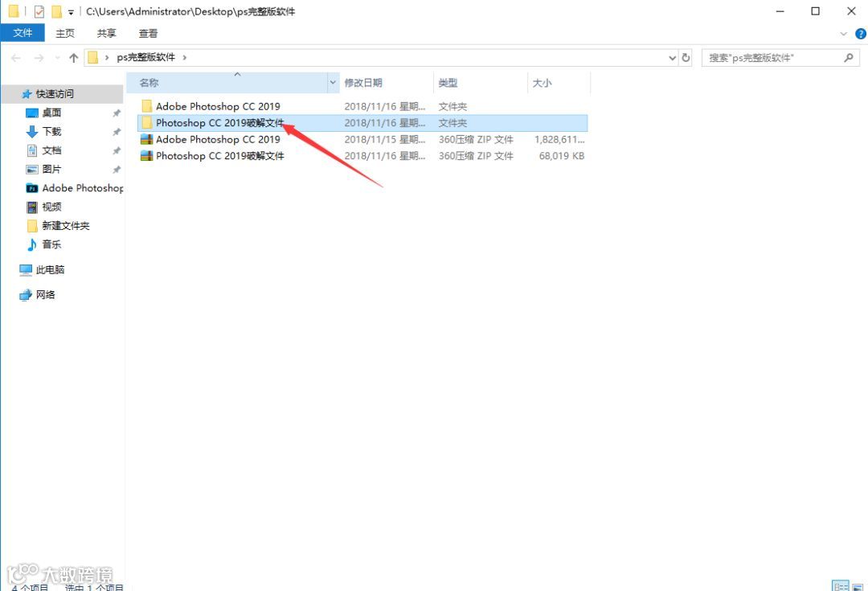Open the help question mark icon
Image resolution: width=868 pixels, height=591 pixels.
click(861, 34)
